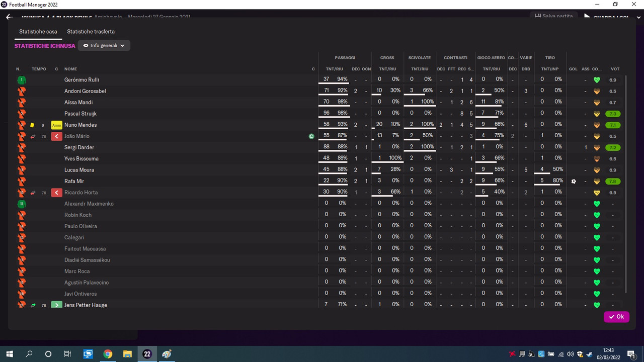
Task: Open taskbar search magnifier
Action: [29, 354]
